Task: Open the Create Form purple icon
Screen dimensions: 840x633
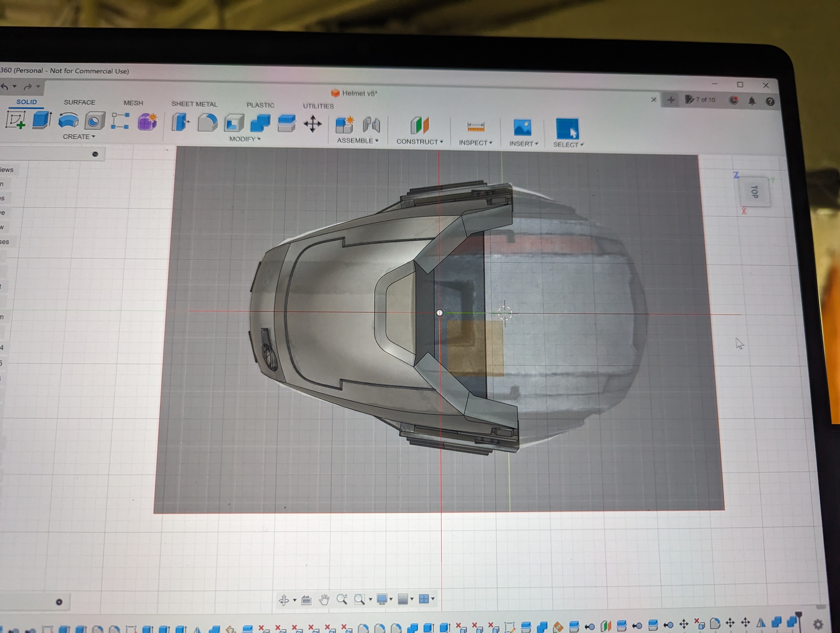Action: click(147, 122)
